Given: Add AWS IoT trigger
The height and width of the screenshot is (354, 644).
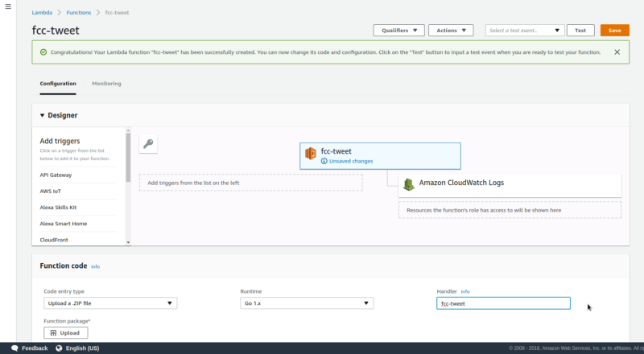Looking at the screenshot, I should tap(50, 191).
